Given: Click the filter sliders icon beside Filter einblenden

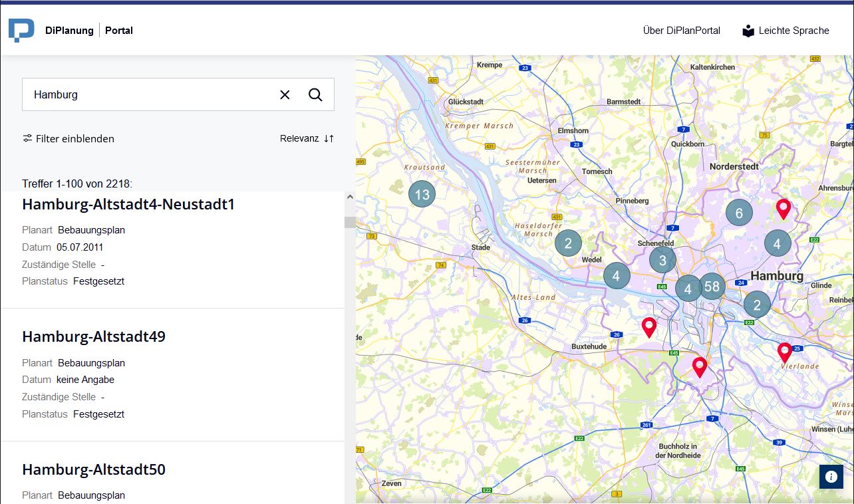Looking at the screenshot, I should (x=27, y=138).
